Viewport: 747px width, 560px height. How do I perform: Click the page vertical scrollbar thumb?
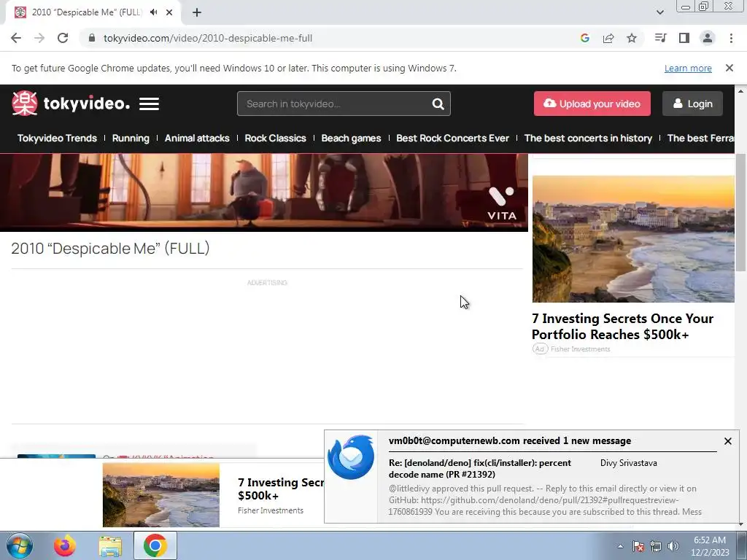[741, 213]
